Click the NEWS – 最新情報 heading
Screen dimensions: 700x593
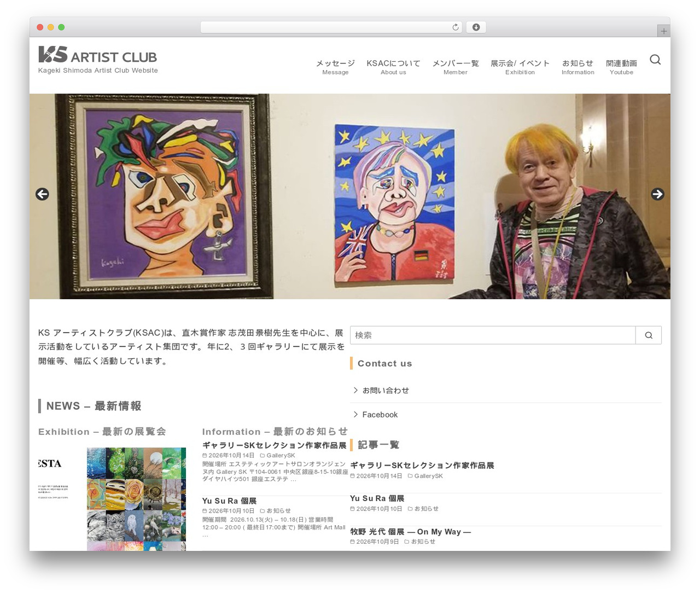pos(94,406)
